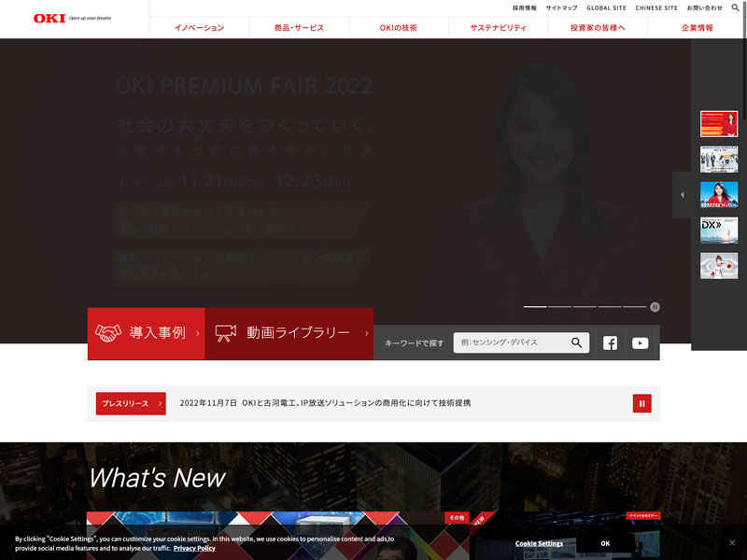Pause the hero slideshow

click(655, 307)
